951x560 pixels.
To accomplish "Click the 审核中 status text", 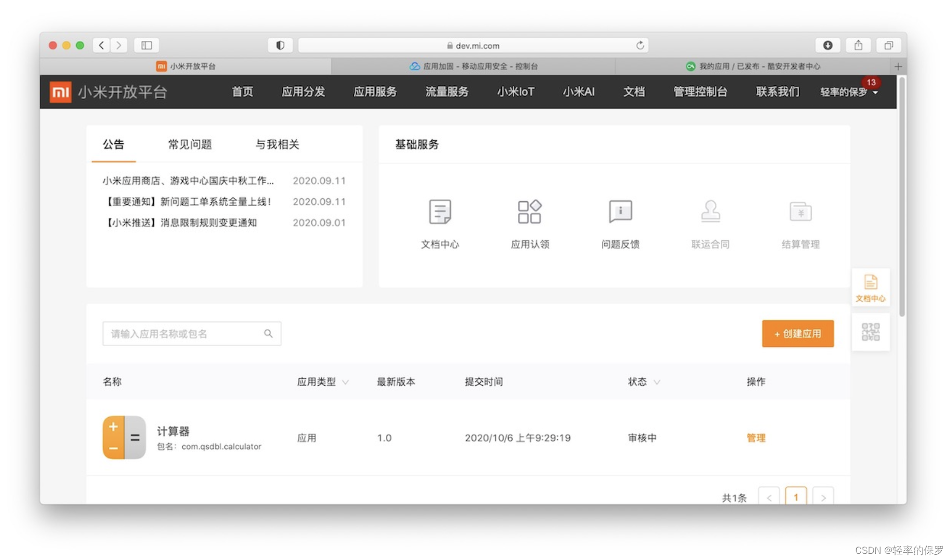I will 642,438.
